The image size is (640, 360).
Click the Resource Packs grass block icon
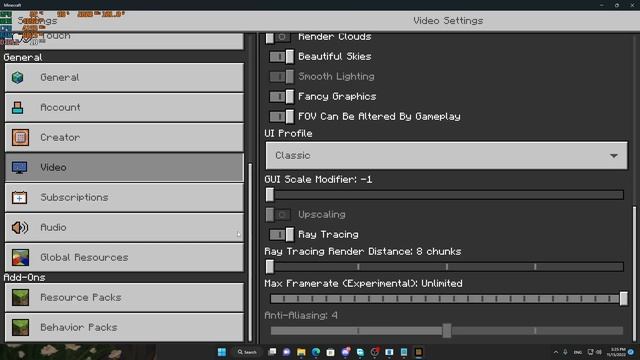point(20,298)
